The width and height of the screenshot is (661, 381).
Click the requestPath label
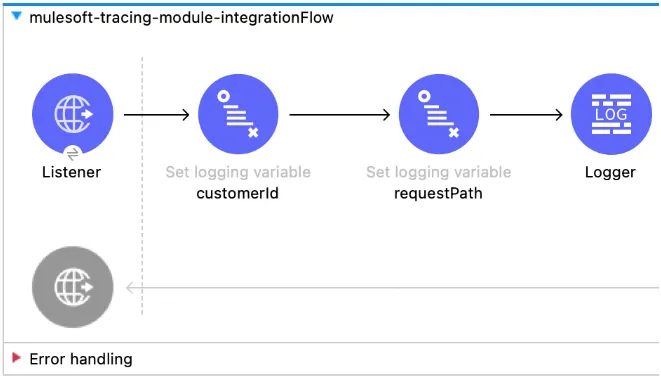(438, 193)
